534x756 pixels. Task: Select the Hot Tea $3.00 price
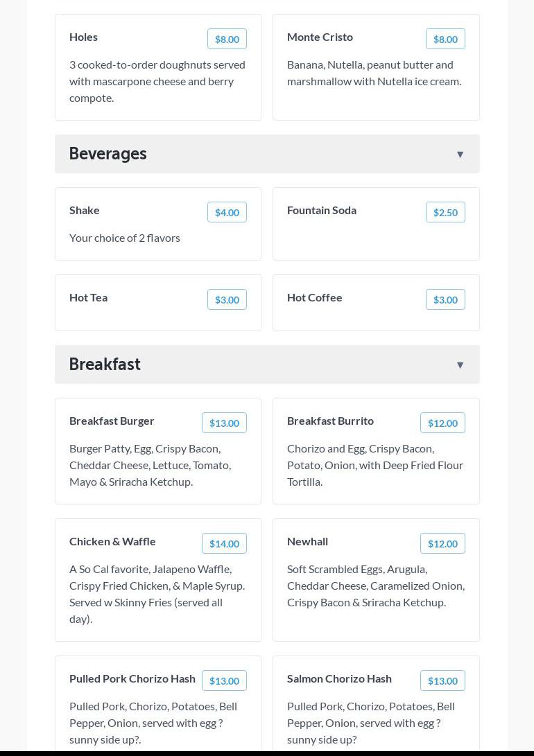[227, 300]
